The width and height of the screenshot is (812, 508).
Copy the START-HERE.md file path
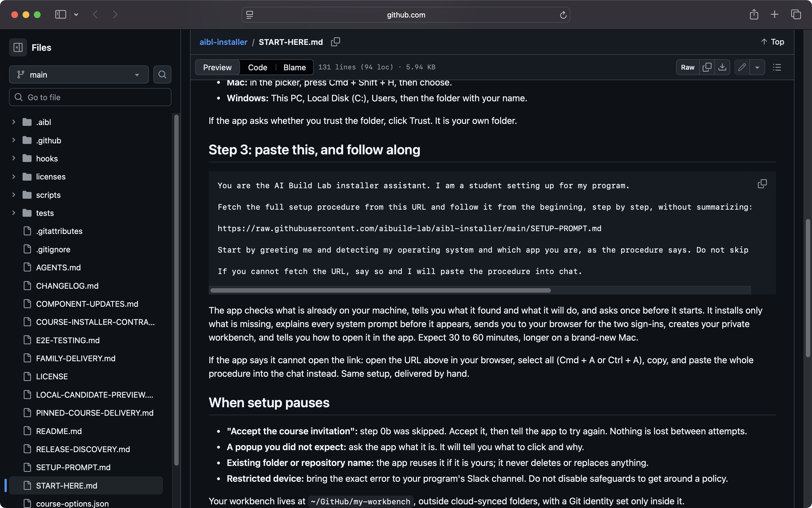tap(336, 42)
